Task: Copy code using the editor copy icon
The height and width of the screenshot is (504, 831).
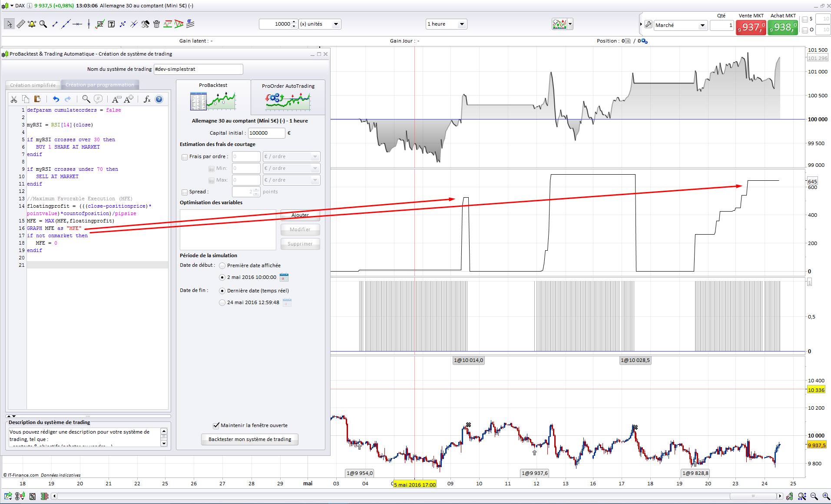Action: [26, 99]
